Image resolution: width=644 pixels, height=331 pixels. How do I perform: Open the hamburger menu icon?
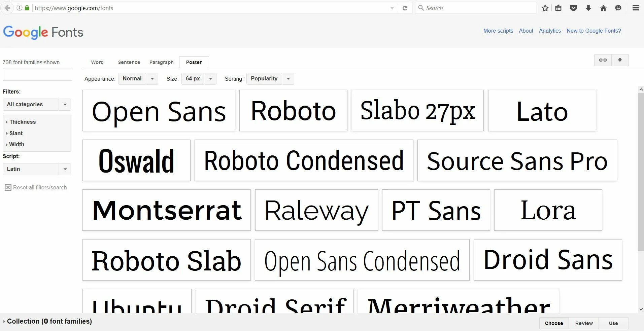pyautogui.click(x=636, y=8)
